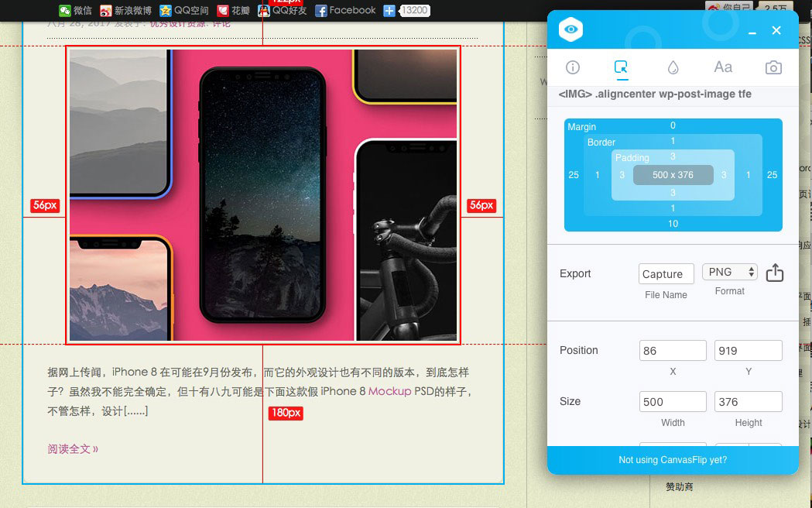The height and width of the screenshot is (508, 812).
Task: Select the element inspect tab icon
Action: (x=621, y=67)
